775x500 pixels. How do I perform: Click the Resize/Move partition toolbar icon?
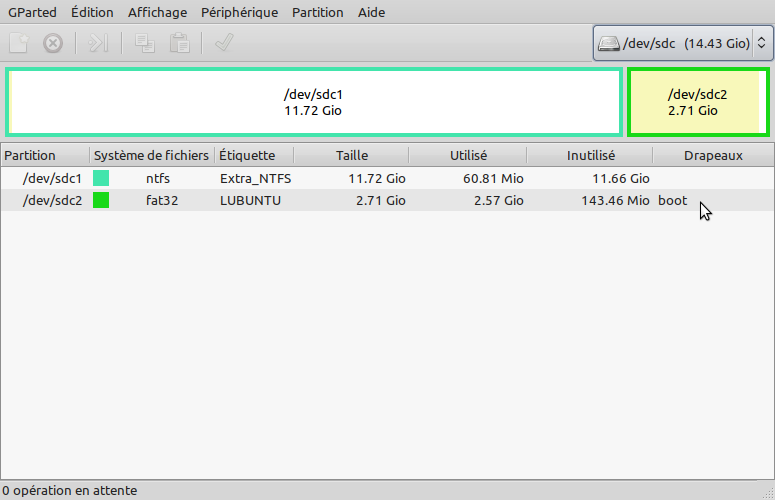98,43
